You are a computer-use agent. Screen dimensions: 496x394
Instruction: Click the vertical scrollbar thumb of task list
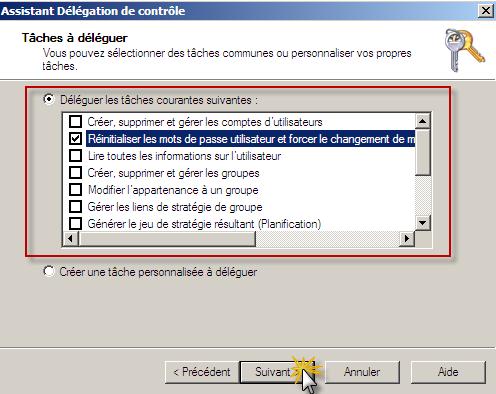tap(423, 152)
